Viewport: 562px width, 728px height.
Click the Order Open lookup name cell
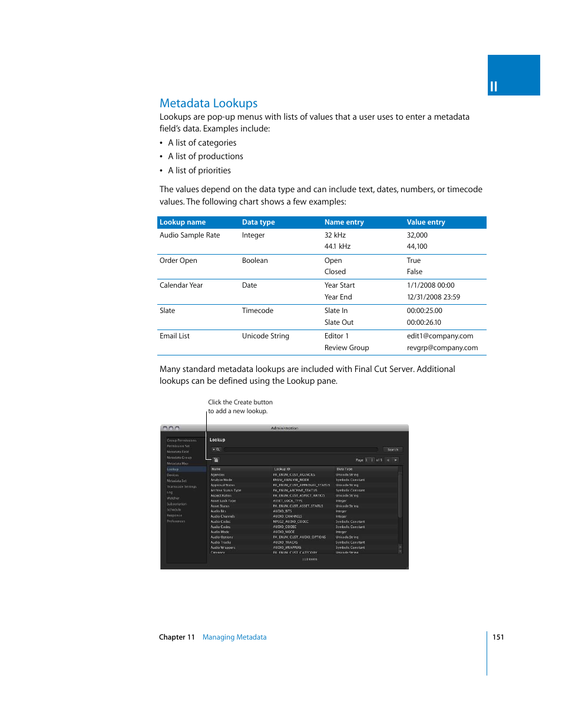tap(178, 261)
